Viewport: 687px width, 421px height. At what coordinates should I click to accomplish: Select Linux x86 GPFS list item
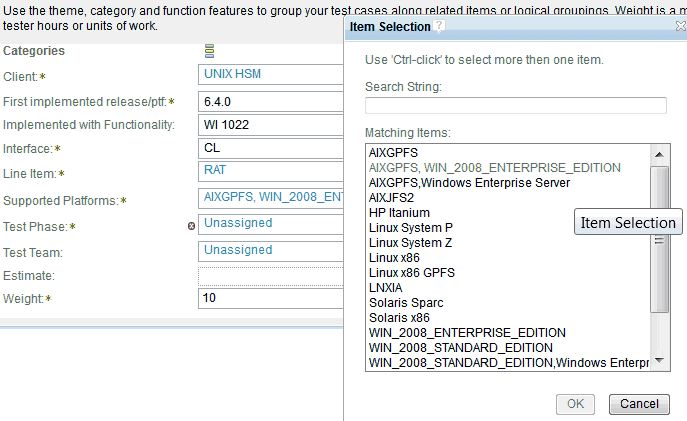click(x=413, y=272)
